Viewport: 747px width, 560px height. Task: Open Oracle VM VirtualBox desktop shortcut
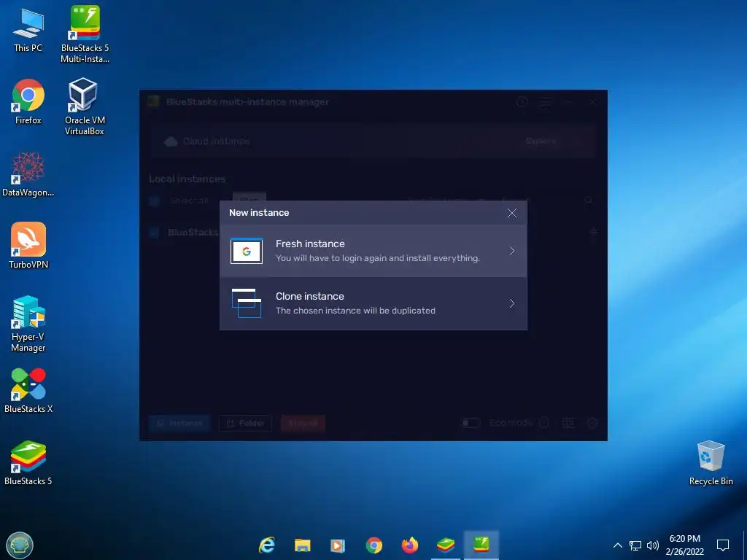tap(85, 106)
